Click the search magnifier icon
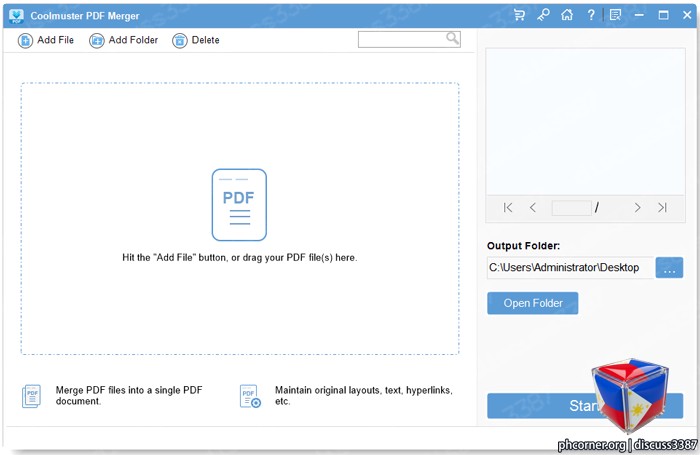The width and height of the screenshot is (700, 455). 452,39
